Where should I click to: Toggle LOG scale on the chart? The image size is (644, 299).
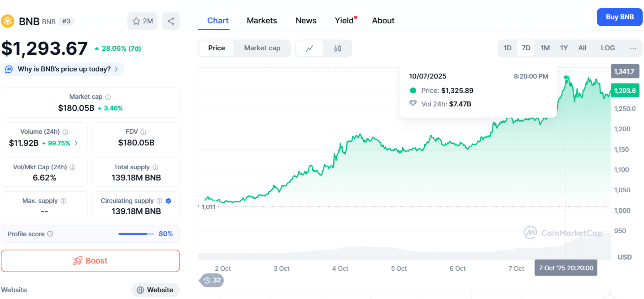(608, 48)
